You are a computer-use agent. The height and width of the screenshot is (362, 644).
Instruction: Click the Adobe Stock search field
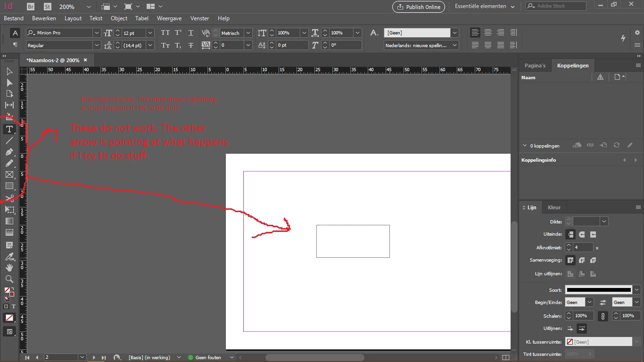[556, 6]
